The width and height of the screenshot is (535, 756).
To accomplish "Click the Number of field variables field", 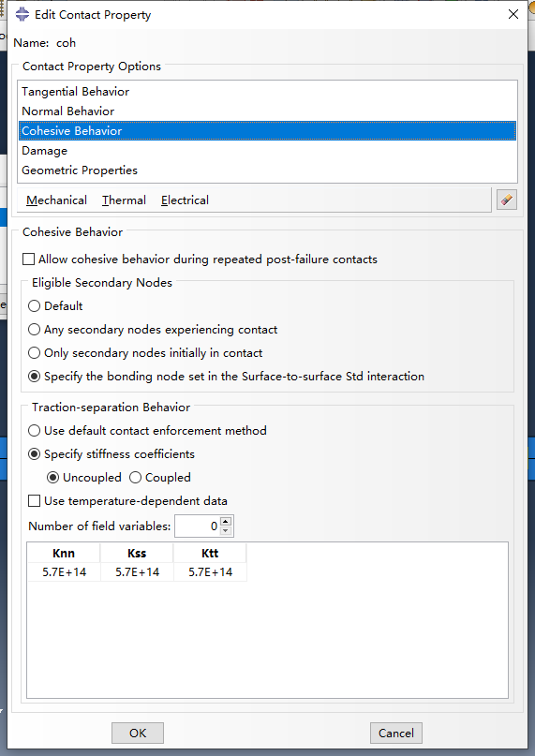I will click(x=198, y=526).
